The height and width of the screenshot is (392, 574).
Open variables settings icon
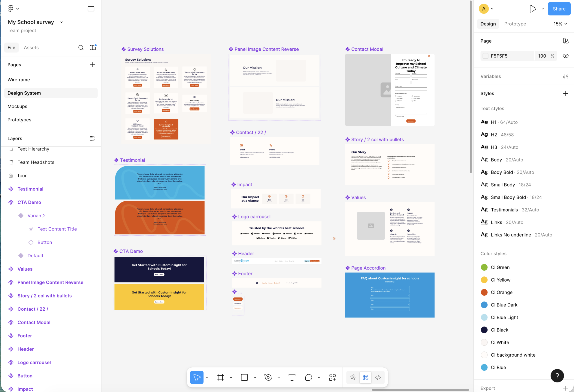coord(565,76)
